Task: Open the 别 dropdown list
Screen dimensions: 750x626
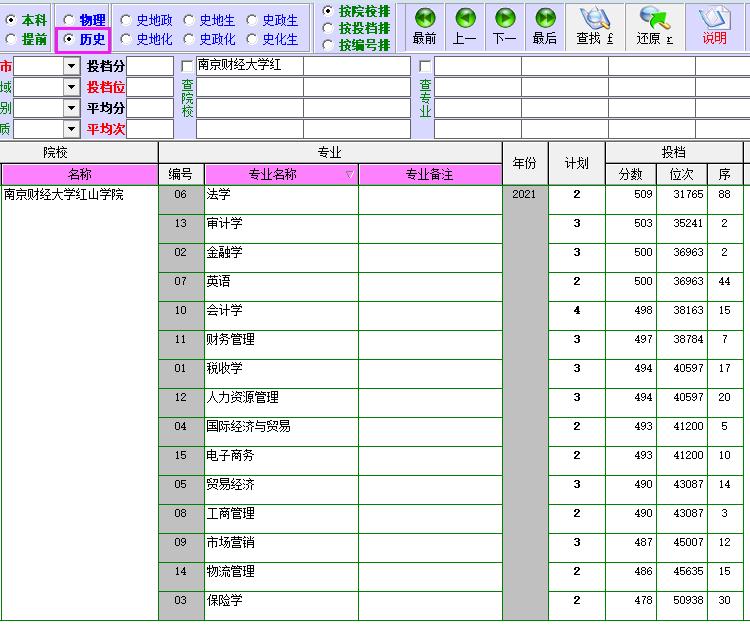Action: point(71,108)
